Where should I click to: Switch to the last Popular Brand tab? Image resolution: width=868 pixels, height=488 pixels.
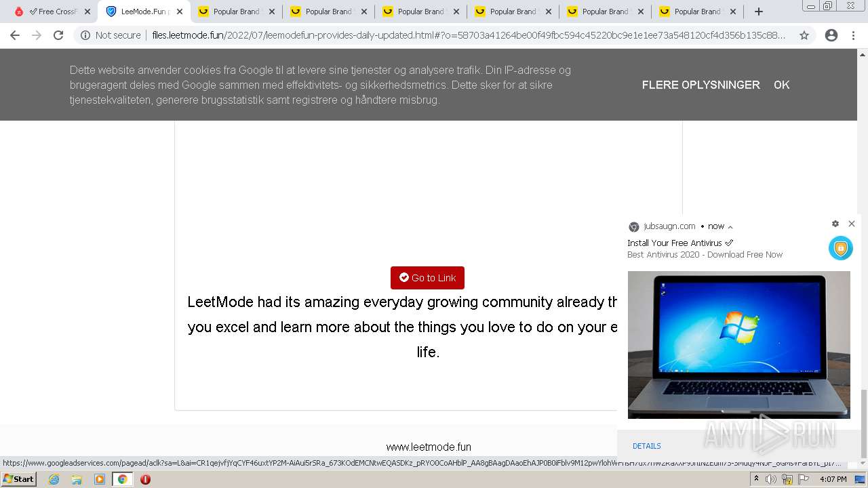(x=698, y=12)
